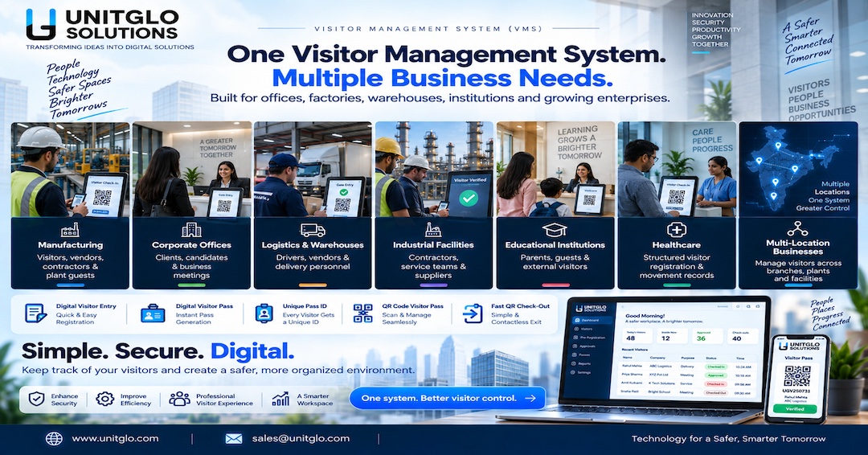Viewport: 868px width, 455px height.
Task: Click the plant icon above Industrial Facilities
Action: [433, 229]
